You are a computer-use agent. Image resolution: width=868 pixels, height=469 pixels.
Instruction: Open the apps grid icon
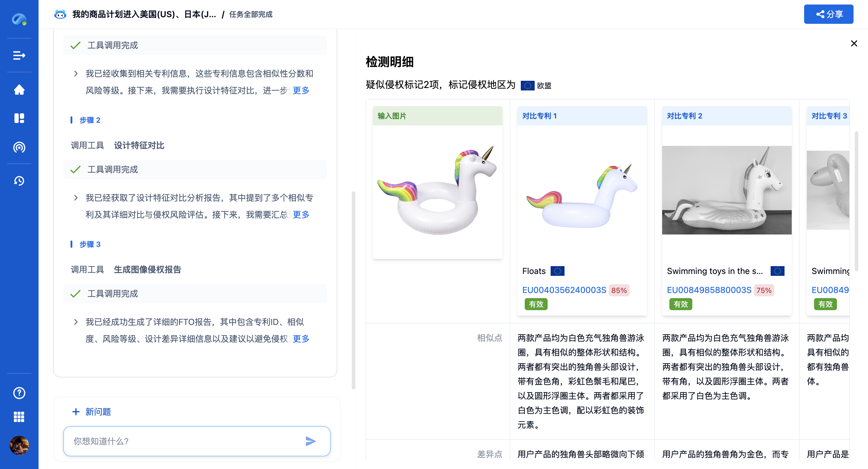coord(19,417)
